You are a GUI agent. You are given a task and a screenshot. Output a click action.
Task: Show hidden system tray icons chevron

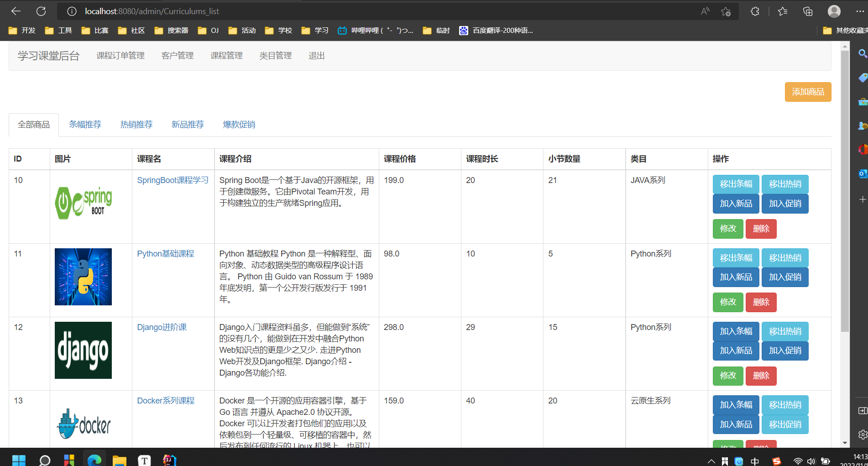tap(711, 461)
